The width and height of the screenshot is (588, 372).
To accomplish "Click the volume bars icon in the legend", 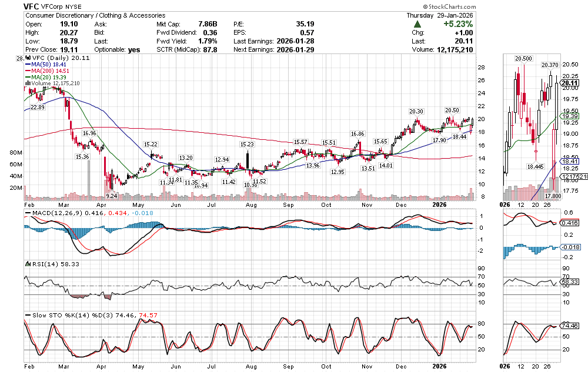I will 28,83.
